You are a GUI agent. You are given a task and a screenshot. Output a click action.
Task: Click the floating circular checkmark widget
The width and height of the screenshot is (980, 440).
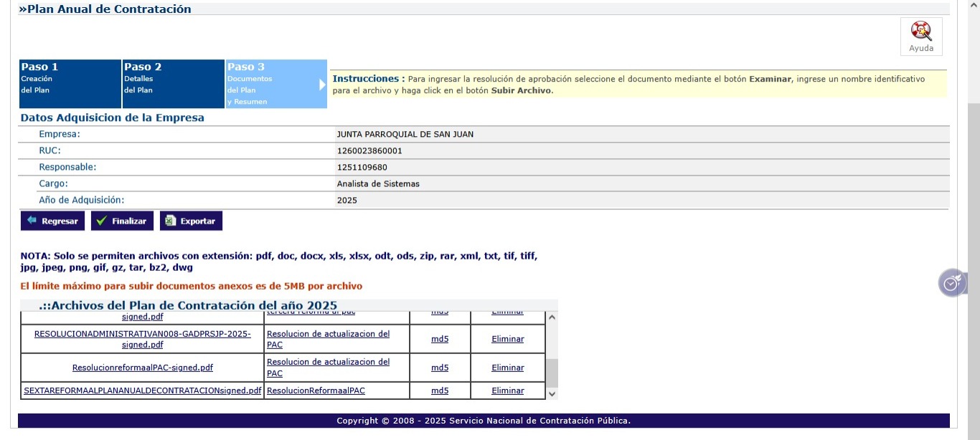click(952, 284)
